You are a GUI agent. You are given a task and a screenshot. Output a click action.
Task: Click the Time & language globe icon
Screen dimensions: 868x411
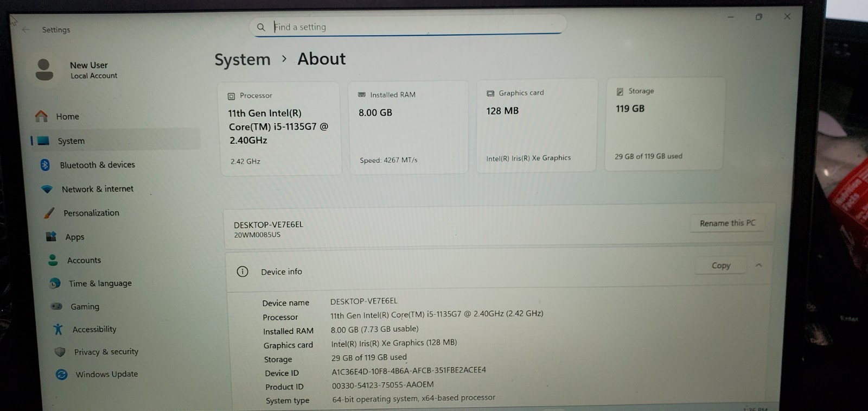tap(55, 283)
